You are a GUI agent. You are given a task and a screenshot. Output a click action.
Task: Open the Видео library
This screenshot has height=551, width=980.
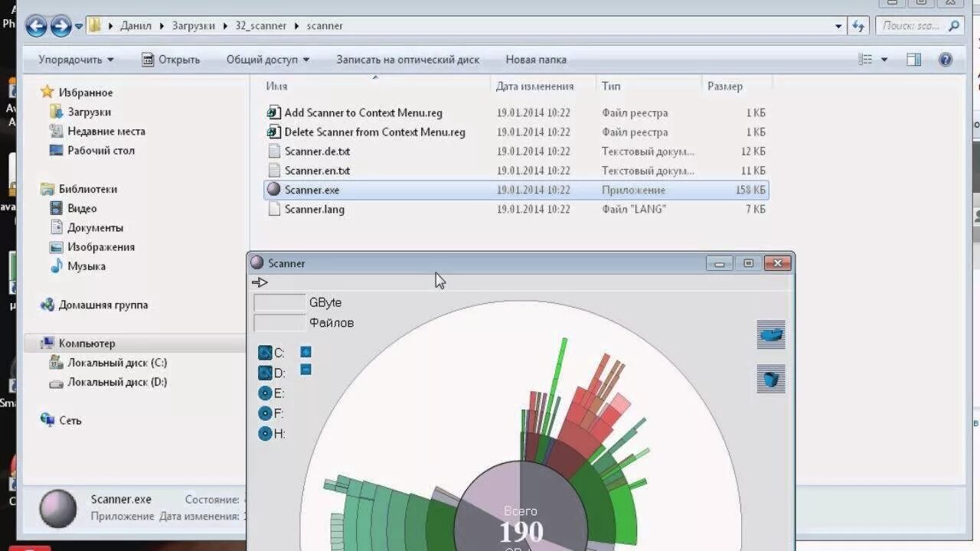(81, 208)
